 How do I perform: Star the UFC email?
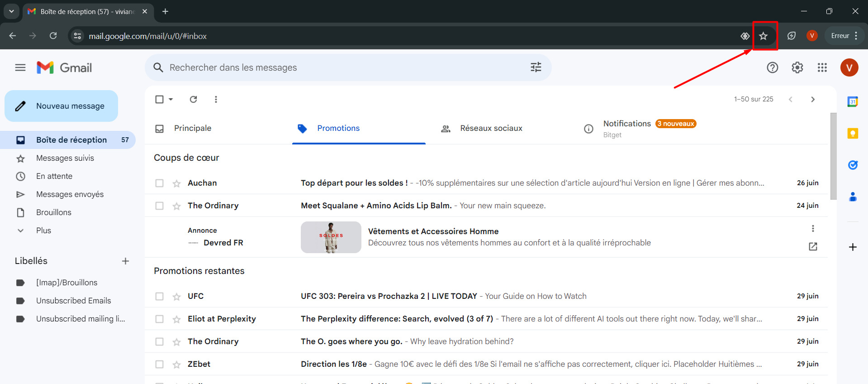(x=176, y=297)
